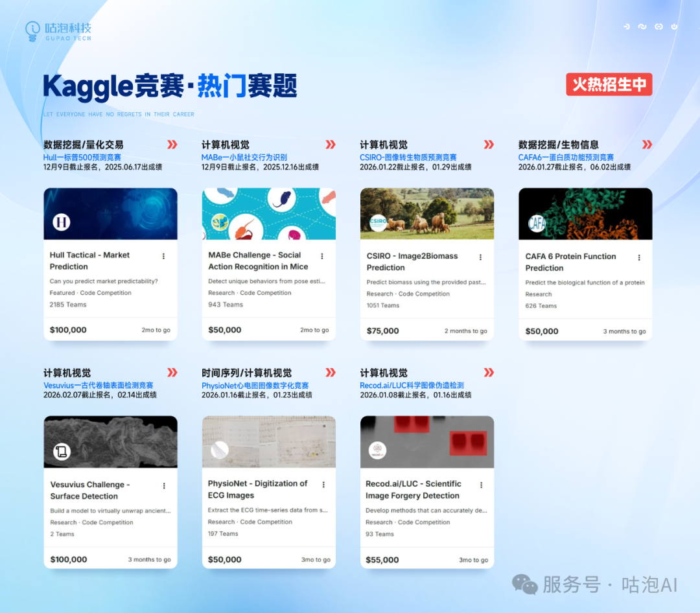Viewport: 700px width, 613px height.
Task: Click the WeChat icon beside 服务号
Action: point(524,584)
